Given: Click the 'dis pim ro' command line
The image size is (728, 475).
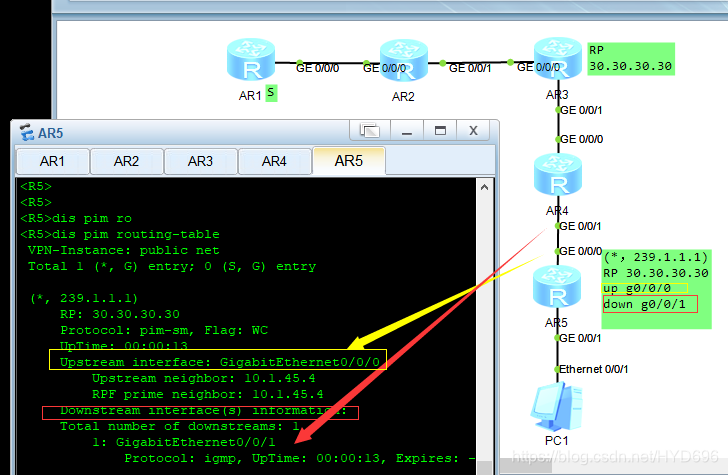Looking at the screenshot, I should pos(76,218).
